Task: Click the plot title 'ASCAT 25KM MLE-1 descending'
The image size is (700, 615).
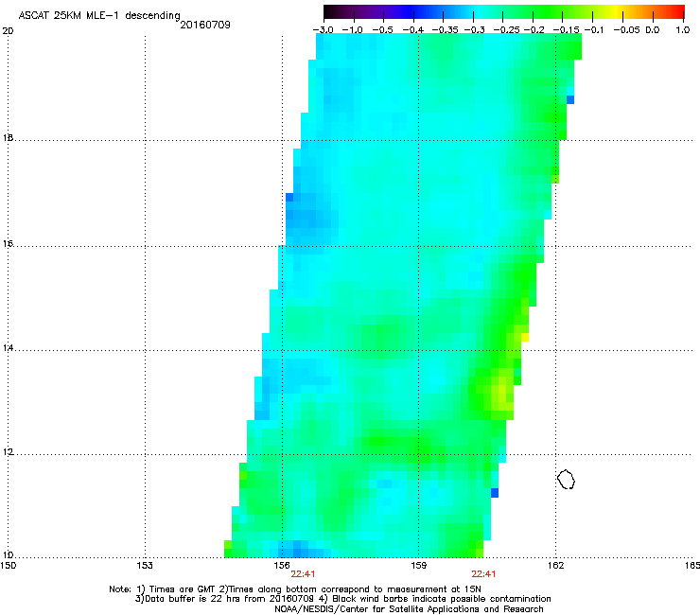Action: point(99,15)
